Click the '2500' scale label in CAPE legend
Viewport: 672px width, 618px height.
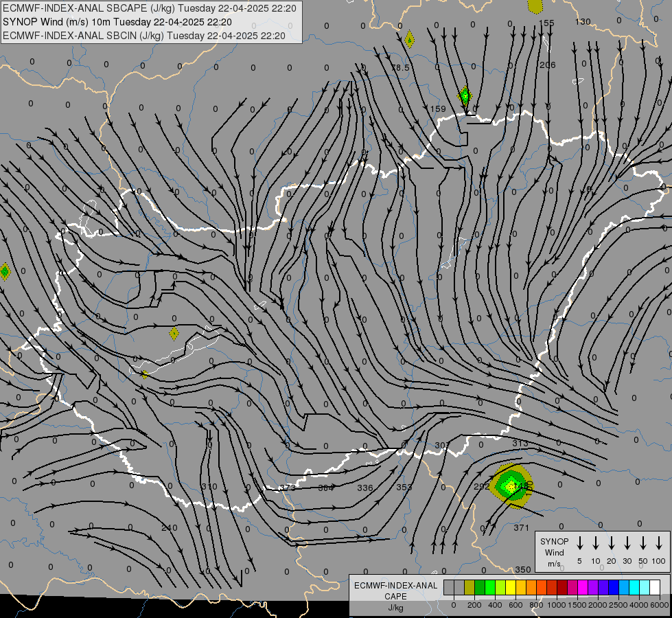[x=618, y=605]
